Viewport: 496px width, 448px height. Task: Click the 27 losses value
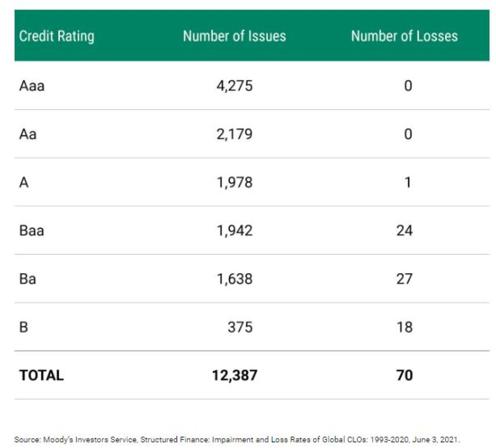[404, 279]
